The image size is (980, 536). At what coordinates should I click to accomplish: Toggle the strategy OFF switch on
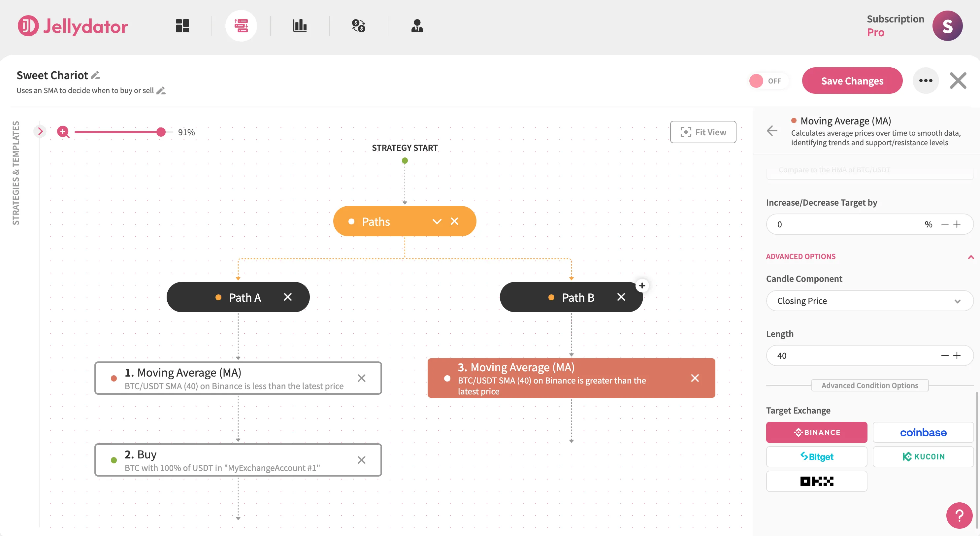768,80
